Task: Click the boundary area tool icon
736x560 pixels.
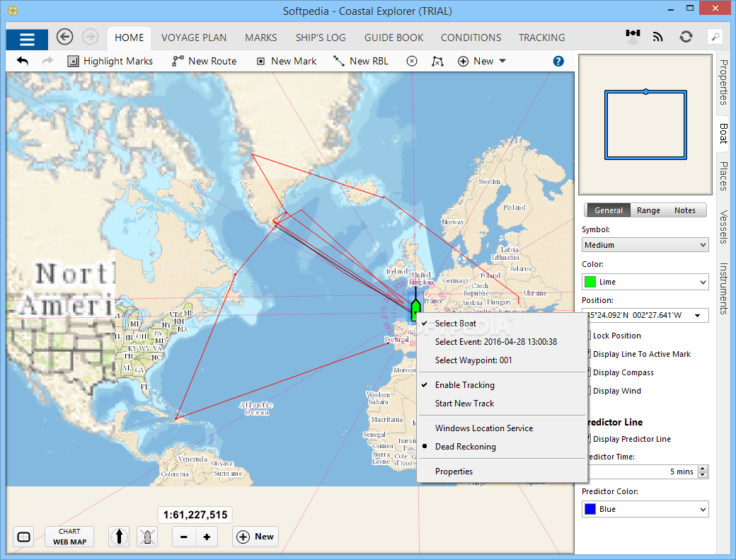Action: (437, 61)
